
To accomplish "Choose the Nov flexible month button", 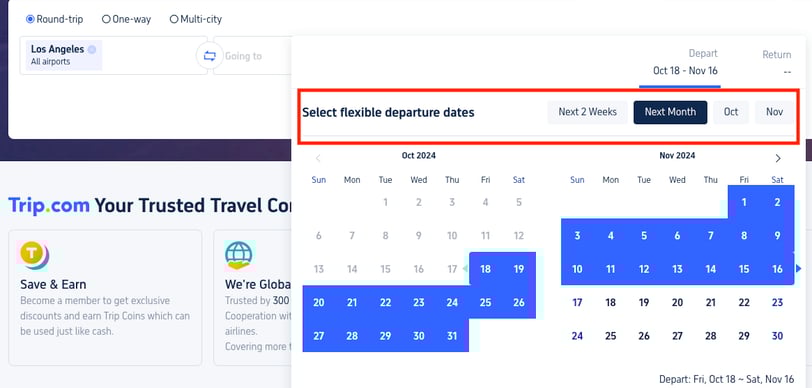I will pyautogui.click(x=774, y=112).
